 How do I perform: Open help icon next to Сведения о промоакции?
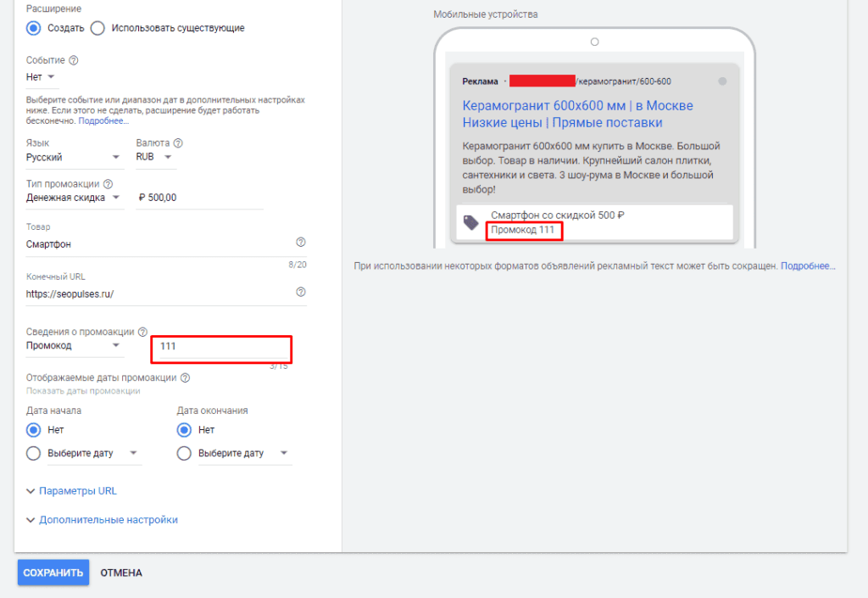142,332
